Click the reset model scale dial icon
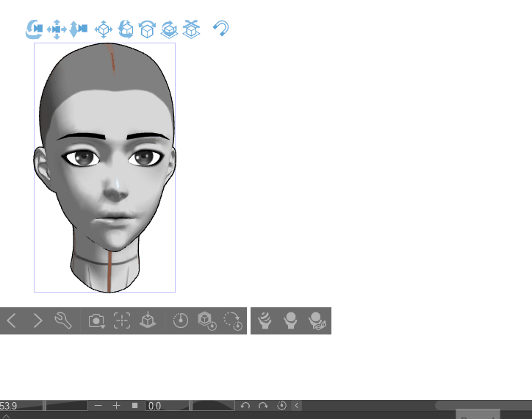This screenshot has height=419, width=532. tap(181, 320)
